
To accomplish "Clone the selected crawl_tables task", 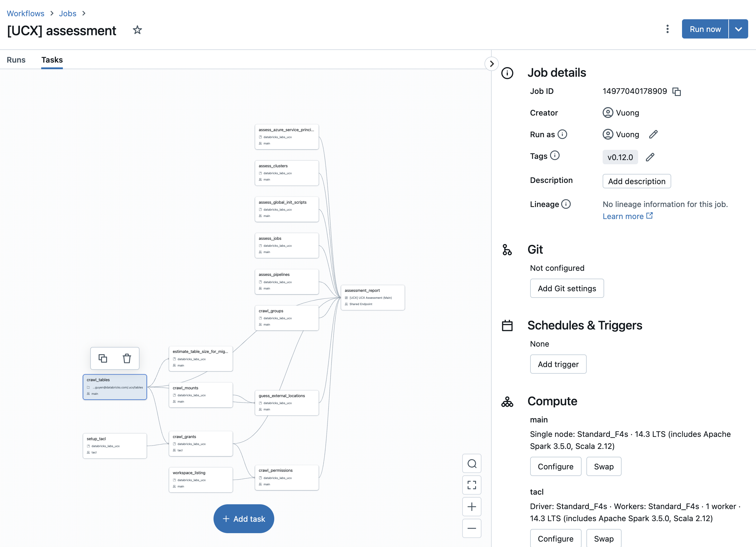I will tap(103, 359).
